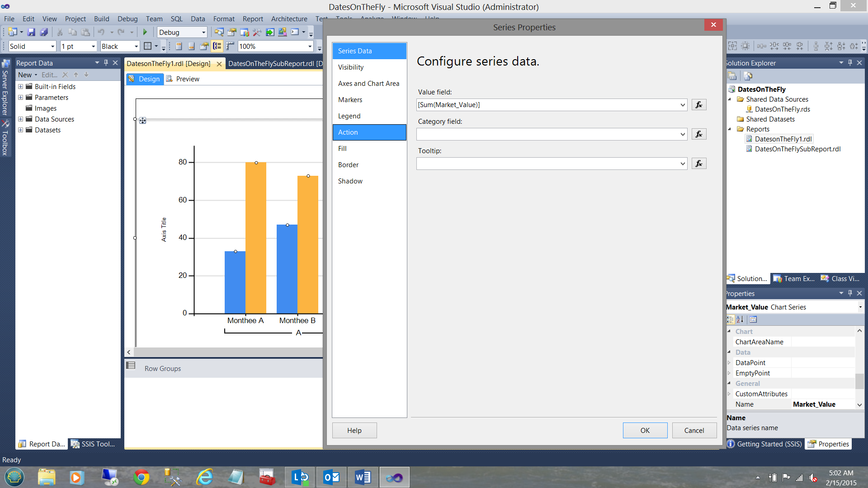This screenshot has width=868, height=488.
Task: Open the Value field expression editor (fx)
Action: point(698,105)
